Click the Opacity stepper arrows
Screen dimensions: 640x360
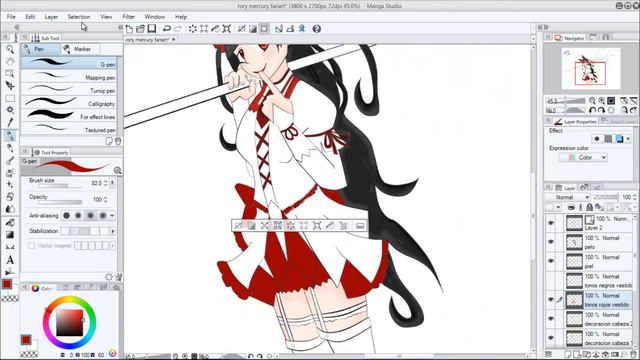tap(106, 200)
